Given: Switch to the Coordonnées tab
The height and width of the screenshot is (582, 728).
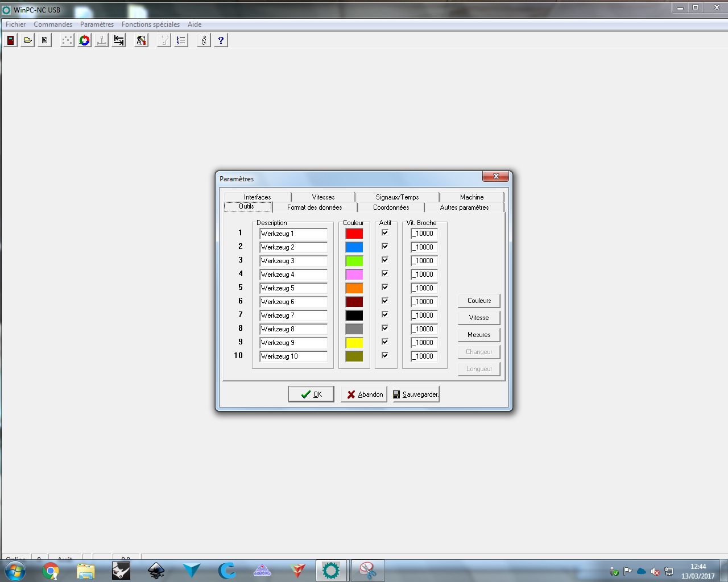Looking at the screenshot, I should click(x=391, y=207).
